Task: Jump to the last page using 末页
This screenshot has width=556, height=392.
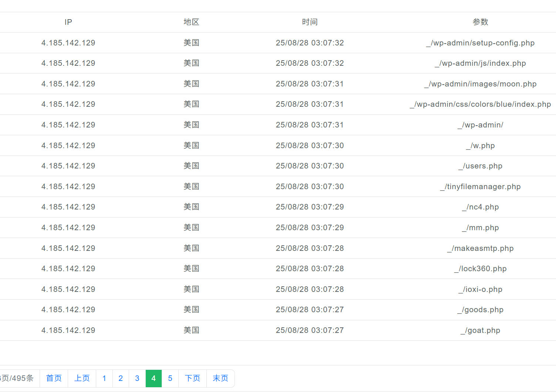Action: pyautogui.click(x=220, y=378)
